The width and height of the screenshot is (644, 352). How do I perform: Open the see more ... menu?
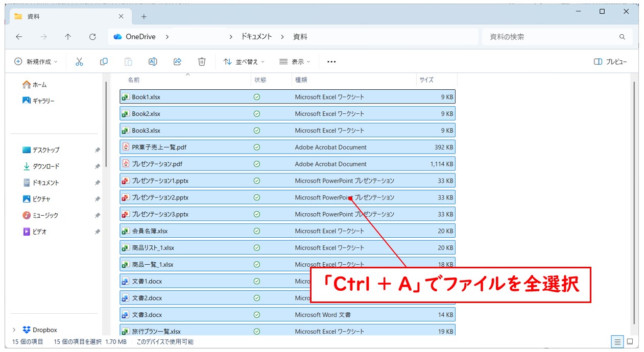point(331,62)
